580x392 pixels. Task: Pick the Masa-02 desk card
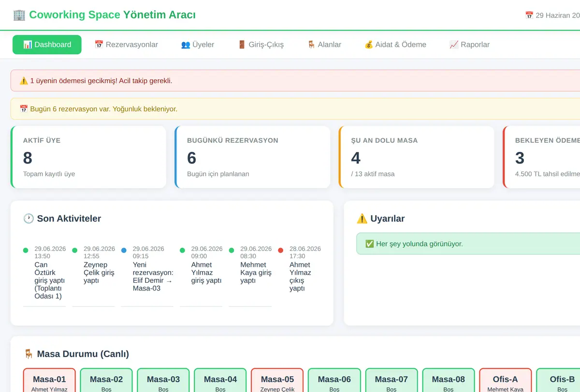(106, 380)
